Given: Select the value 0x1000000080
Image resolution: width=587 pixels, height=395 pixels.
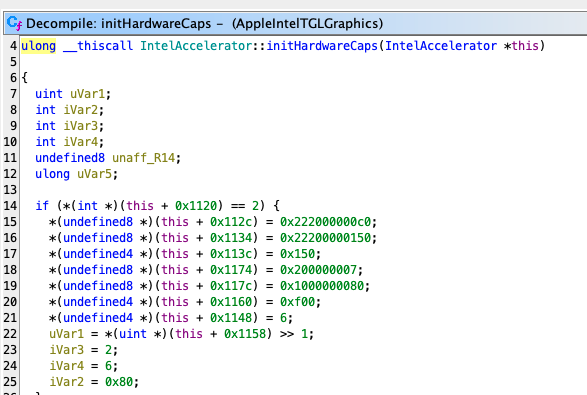Looking at the screenshot, I should (322, 286).
